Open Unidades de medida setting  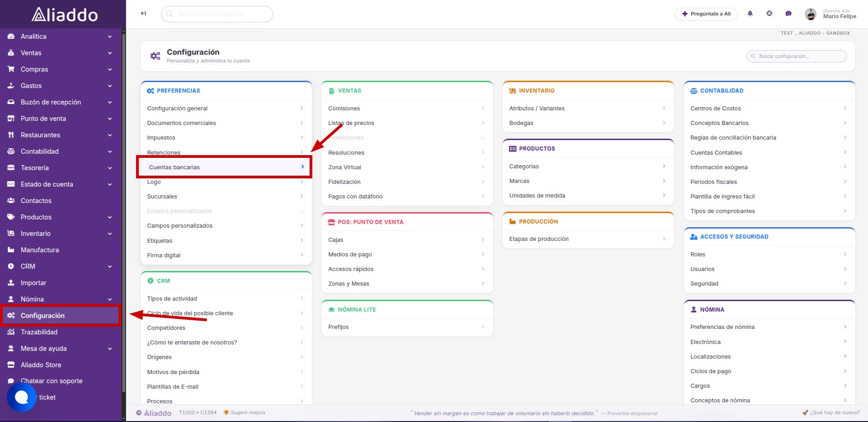[x=588, y=196]
